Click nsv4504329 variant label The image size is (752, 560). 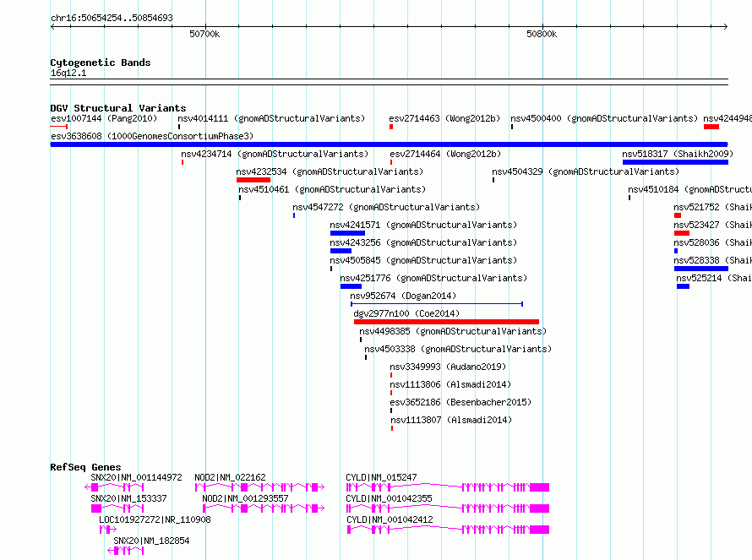pyautogui.click(x=586, y=171)
